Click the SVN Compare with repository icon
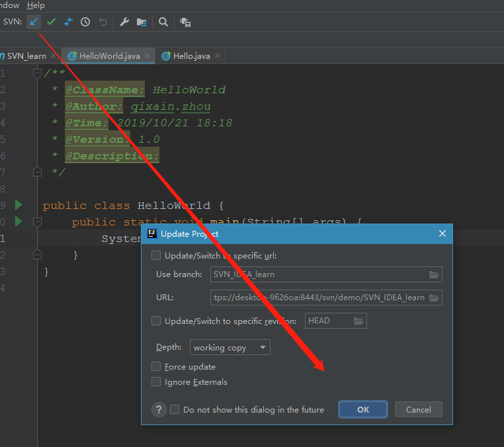This screenshot has width=504, height=447. (68, 22)
